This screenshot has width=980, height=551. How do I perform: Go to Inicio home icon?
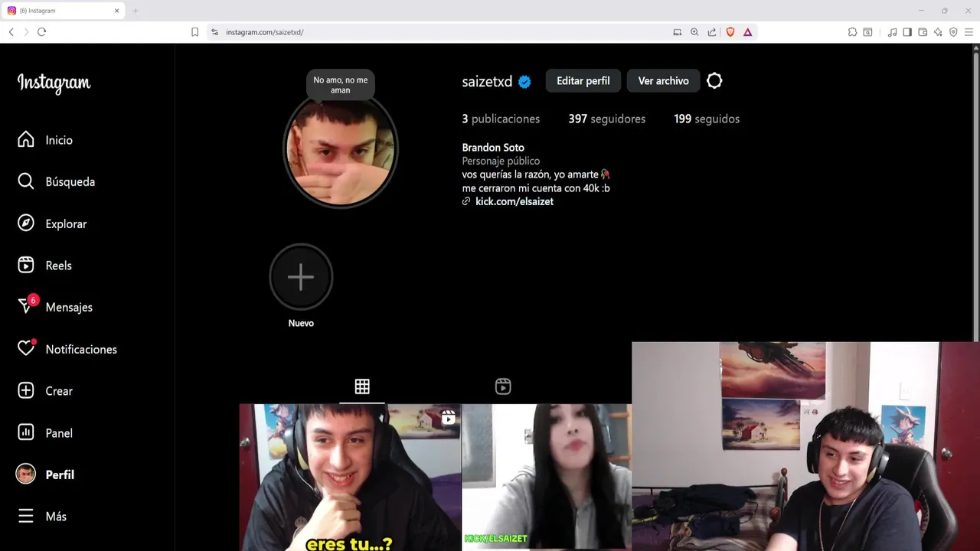26,139
